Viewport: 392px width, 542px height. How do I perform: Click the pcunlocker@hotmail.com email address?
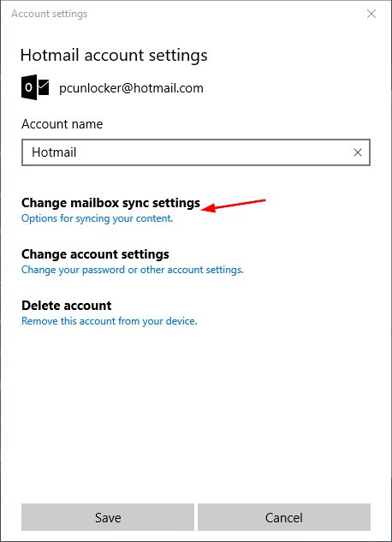tap(131, 88)
